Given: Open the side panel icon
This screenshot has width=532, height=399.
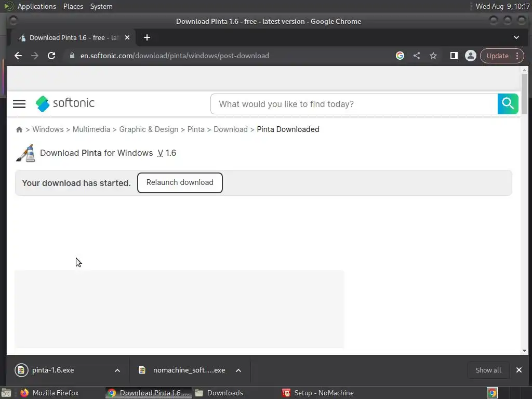Looking at the screenshot, I should click(454, 56).
